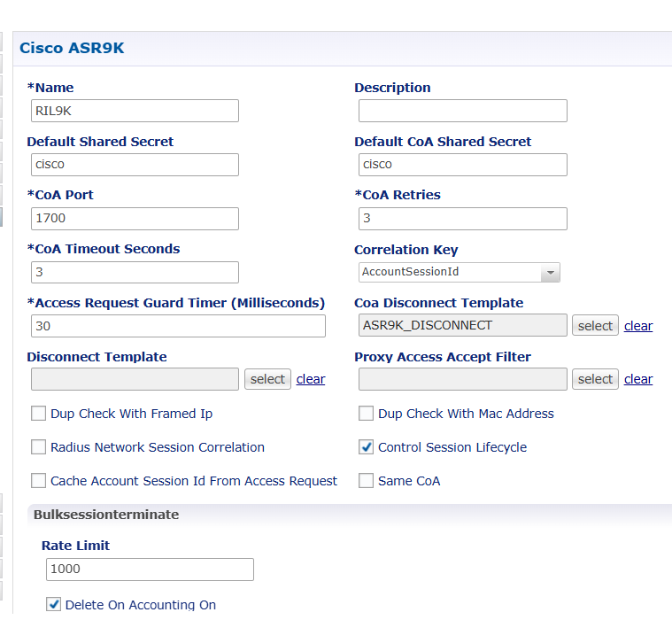Image resolution: width=672 pixels, height=620 pixels.
Task: Click the Rate Limit field showing 1000
Action: click(x=150, y=570)
